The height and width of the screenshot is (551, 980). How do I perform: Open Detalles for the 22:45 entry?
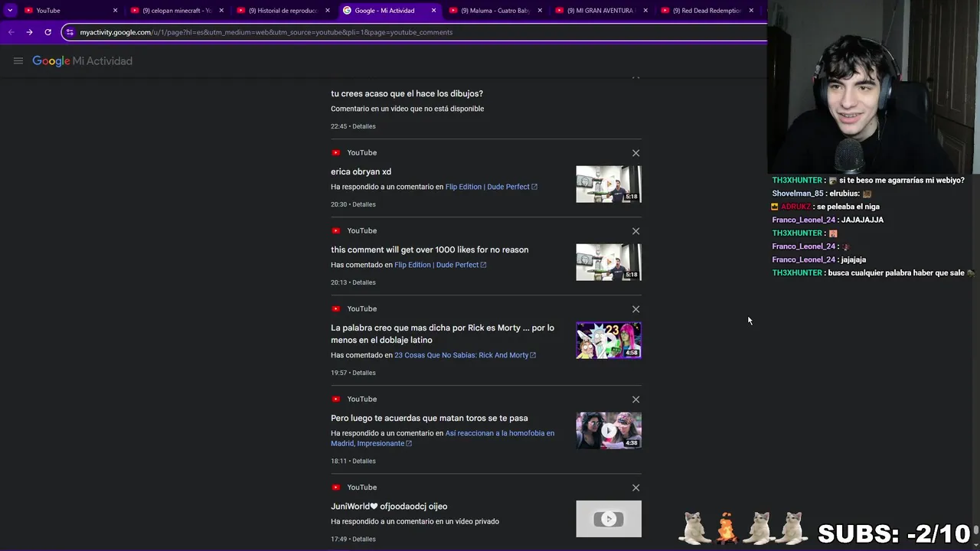pos(364,126)
